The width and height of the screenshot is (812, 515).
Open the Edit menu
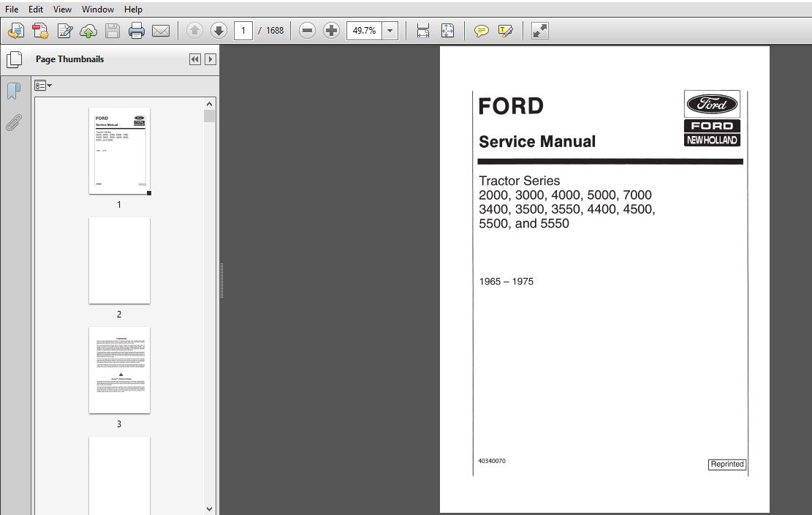36,10
